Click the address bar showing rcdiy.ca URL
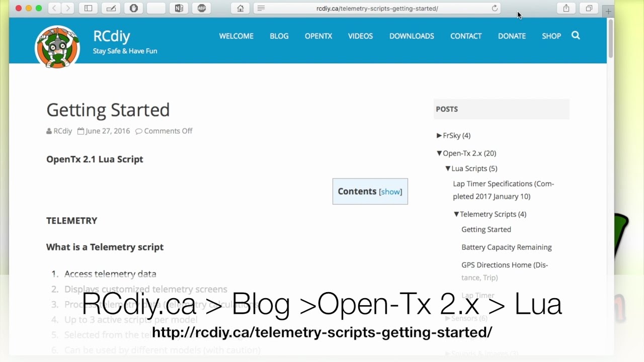This screenshot has width=644, height=362. pos(377,8)
